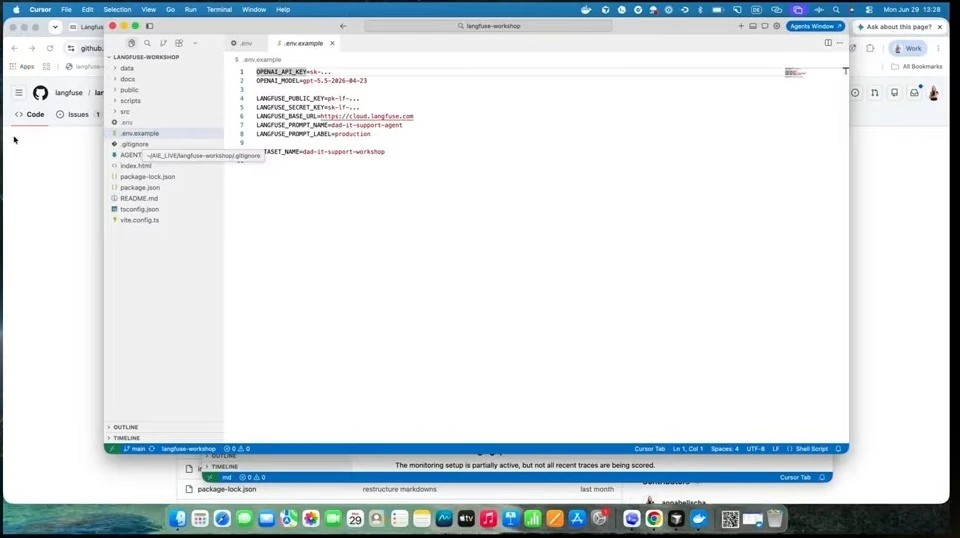This screenshot has width=960, height=538.
Task: Open the Chrome Work profile button
Action: point(908,48)
